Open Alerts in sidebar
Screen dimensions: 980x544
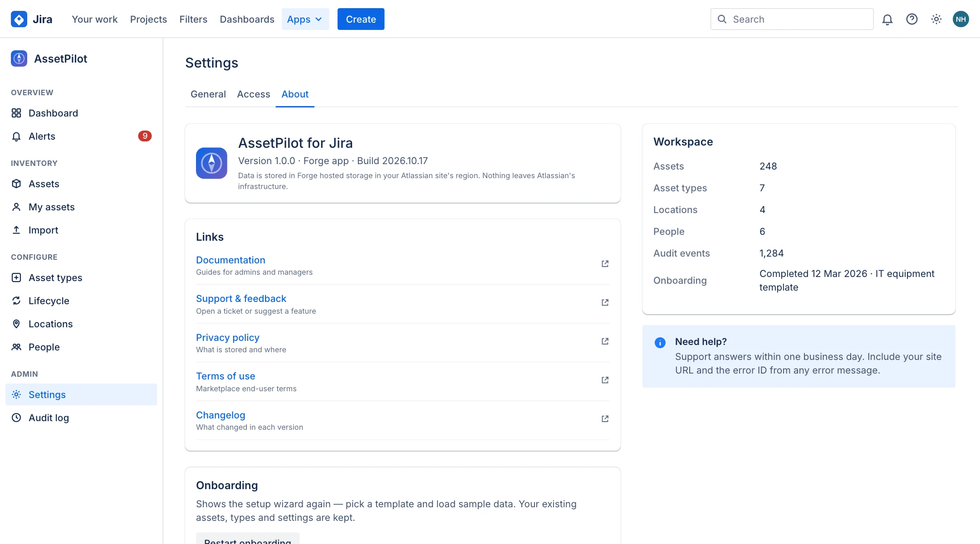(81, 136)
